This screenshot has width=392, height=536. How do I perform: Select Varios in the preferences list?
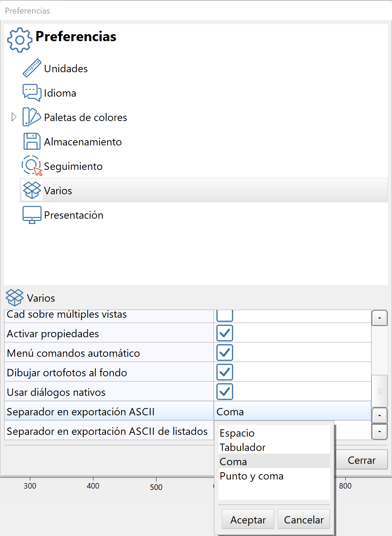pyautogui.click(x=58, y=190)
